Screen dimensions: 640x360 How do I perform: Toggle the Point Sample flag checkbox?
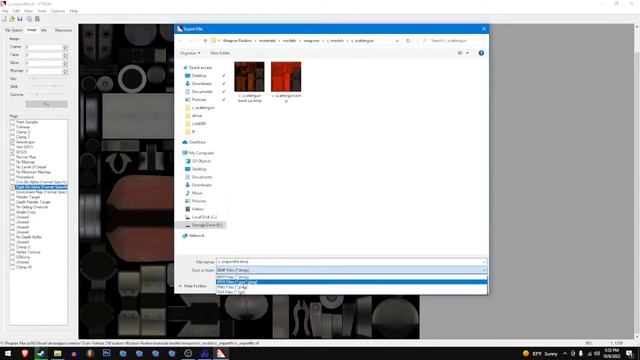pos(12,122)
